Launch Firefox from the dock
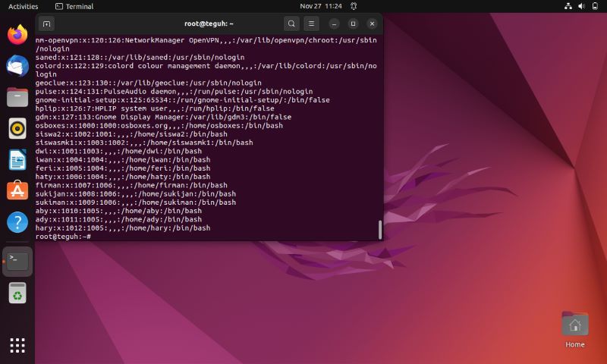The height and width of the screenshot is (364, 607). point(17,34)
